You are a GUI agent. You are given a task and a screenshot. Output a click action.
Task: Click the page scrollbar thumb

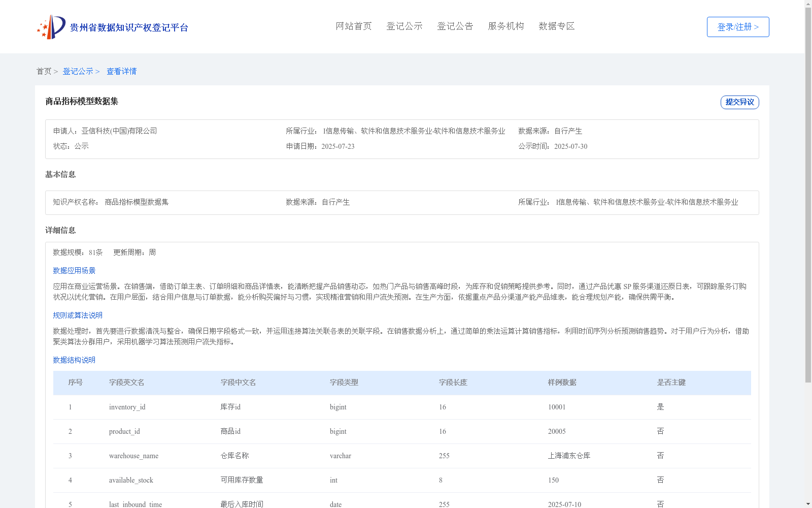pyautogui.click(x=808, y=195)
